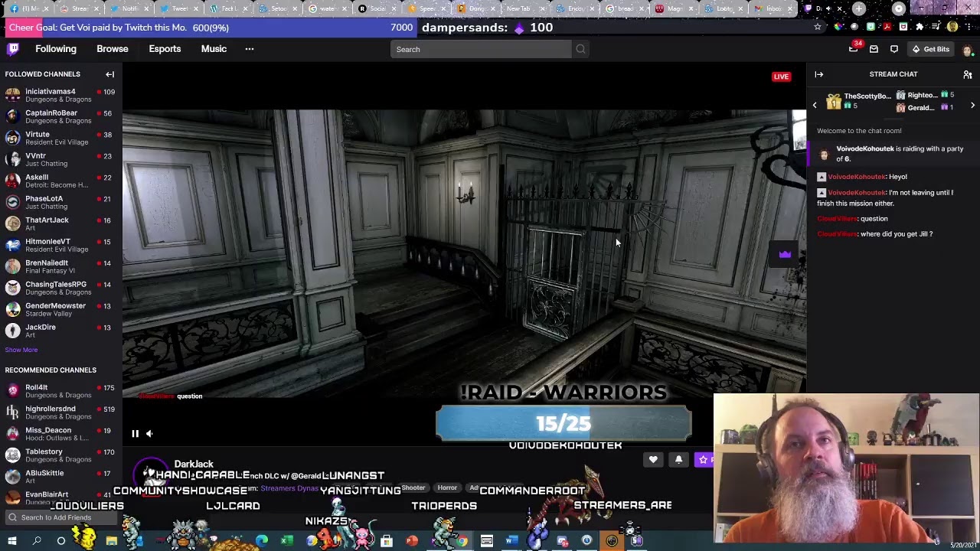Click the Shooter stream tag
This screenshot has width=980, height=551.
[x=413, y=487]
